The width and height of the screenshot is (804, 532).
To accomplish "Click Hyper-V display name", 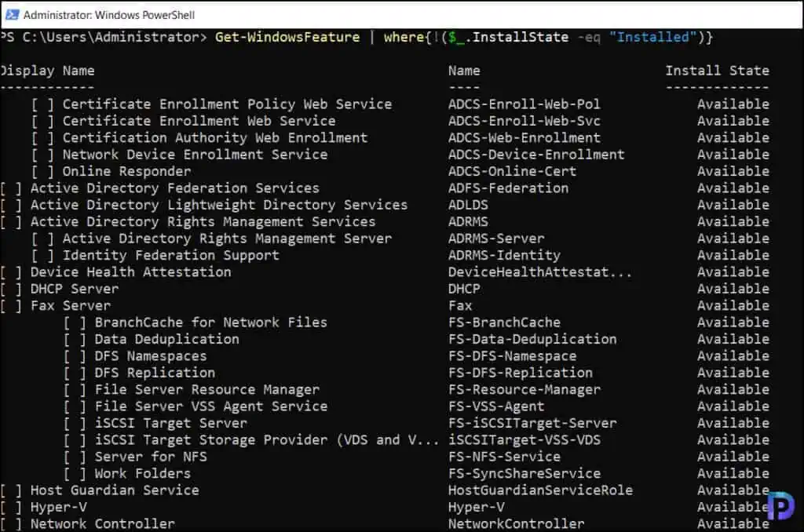I will 58,508.
